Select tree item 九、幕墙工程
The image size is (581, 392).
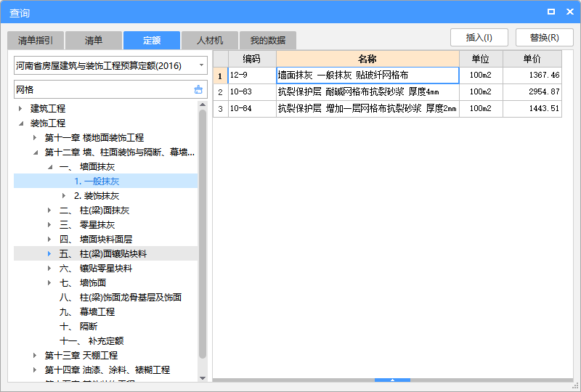click(x=87, y=312)
